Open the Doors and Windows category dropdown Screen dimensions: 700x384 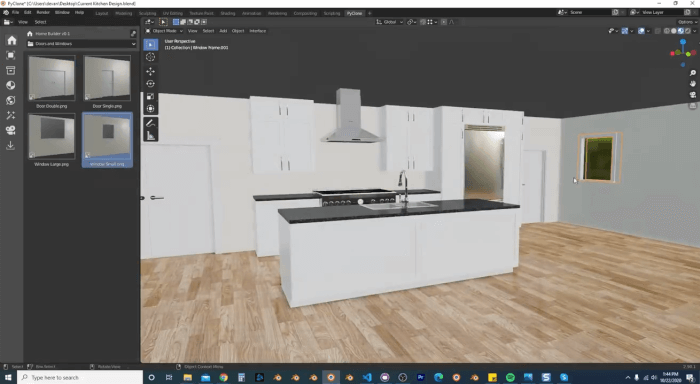pyautogui.click(x=81, y=44)
